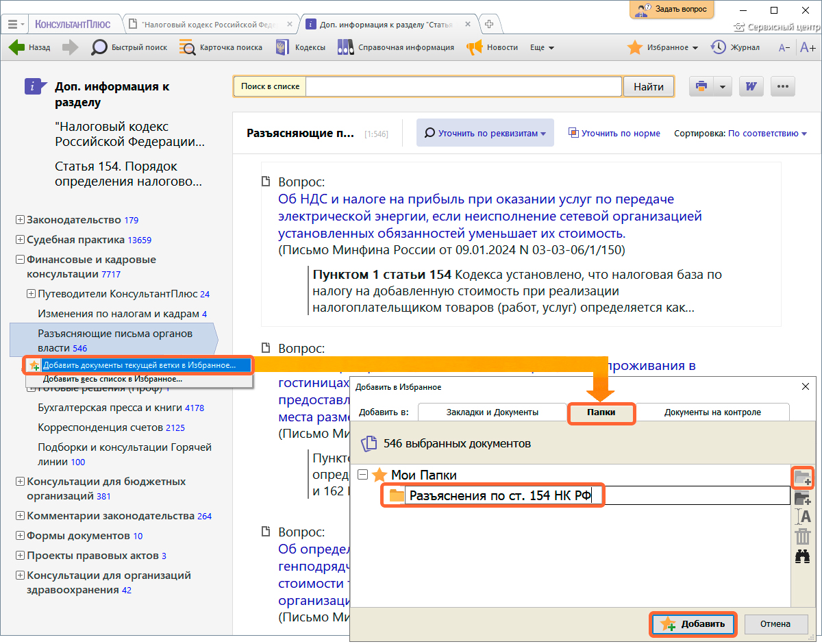This screenshot has width=822, height=644.
Task: Select Изменения по налогам и кадрам
Action: pos(123,314)
